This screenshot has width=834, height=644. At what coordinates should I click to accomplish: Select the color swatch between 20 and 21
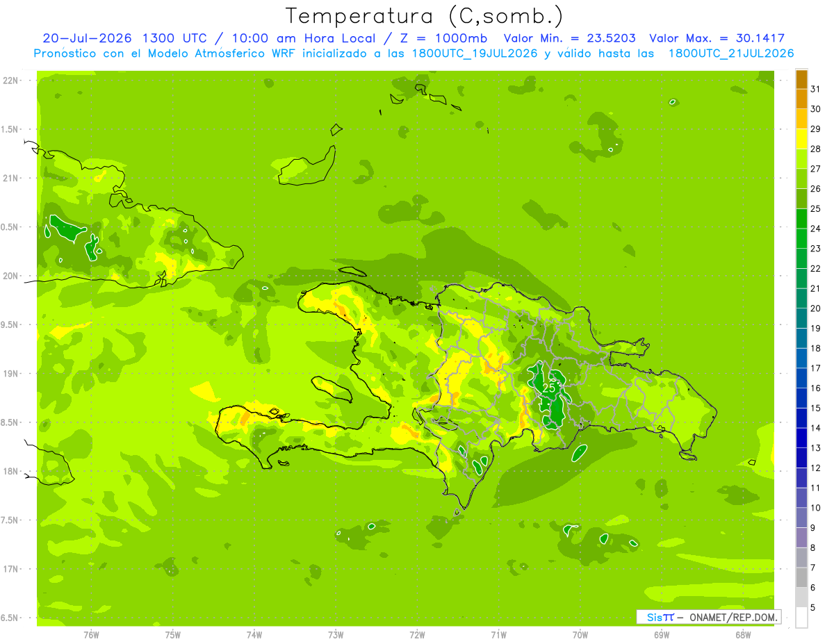coord(801,299)
